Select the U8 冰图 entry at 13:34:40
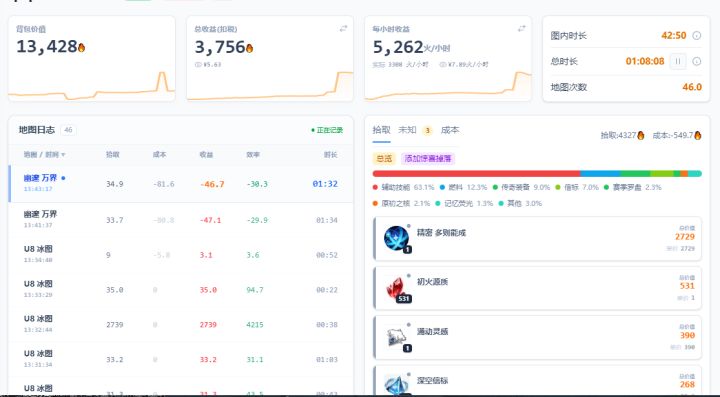The image size is (720, 397). pos(181,255)
